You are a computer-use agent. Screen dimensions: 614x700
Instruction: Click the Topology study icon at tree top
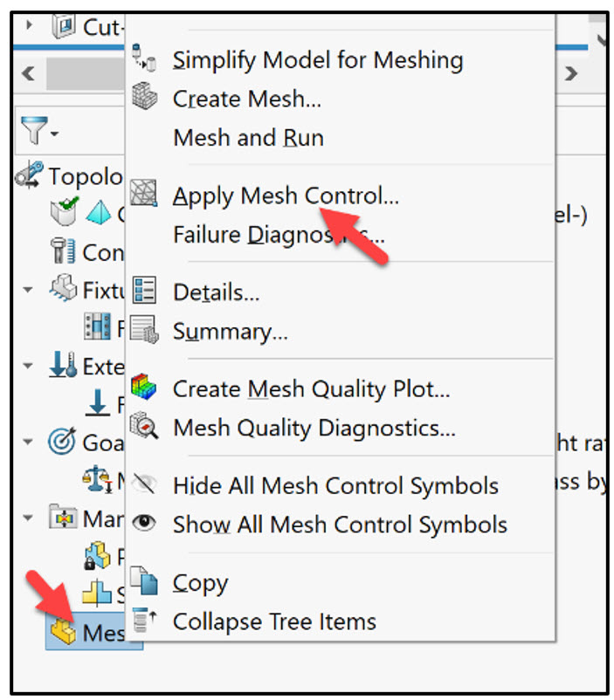pos(27,175)
